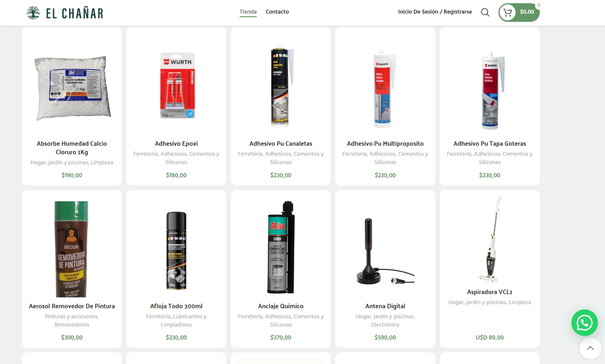Open Adhesivo Epoxi product title
Image resolution: width=605 pixels, height=364 pixels.
[176, 144]
